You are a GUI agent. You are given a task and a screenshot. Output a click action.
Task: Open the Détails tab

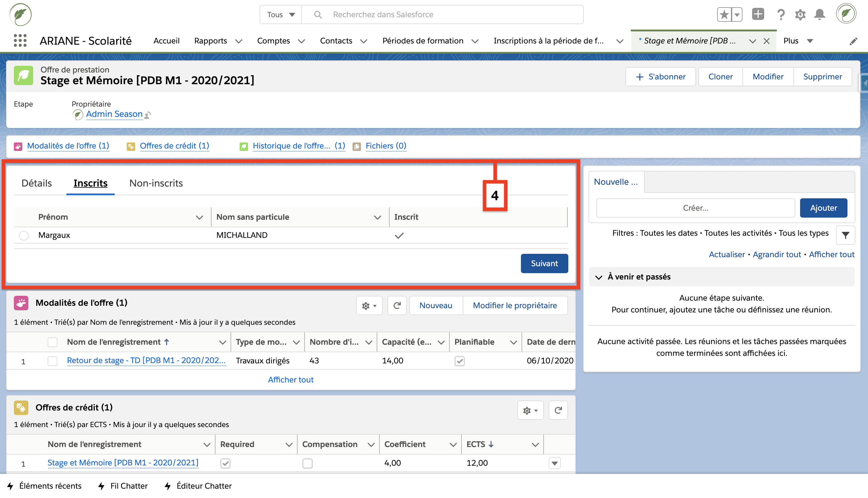(37, 183)
